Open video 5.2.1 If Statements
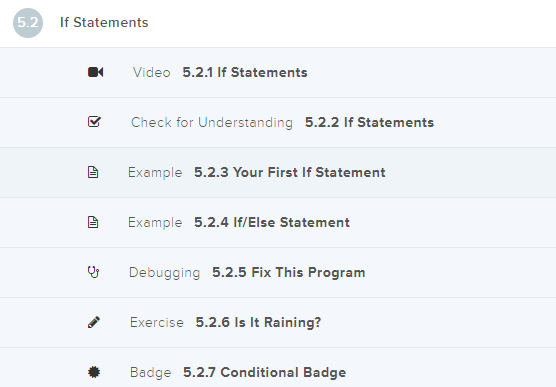The height and width of the screenshot is (387, 556). pyautogui.click(x=245, y=72)
